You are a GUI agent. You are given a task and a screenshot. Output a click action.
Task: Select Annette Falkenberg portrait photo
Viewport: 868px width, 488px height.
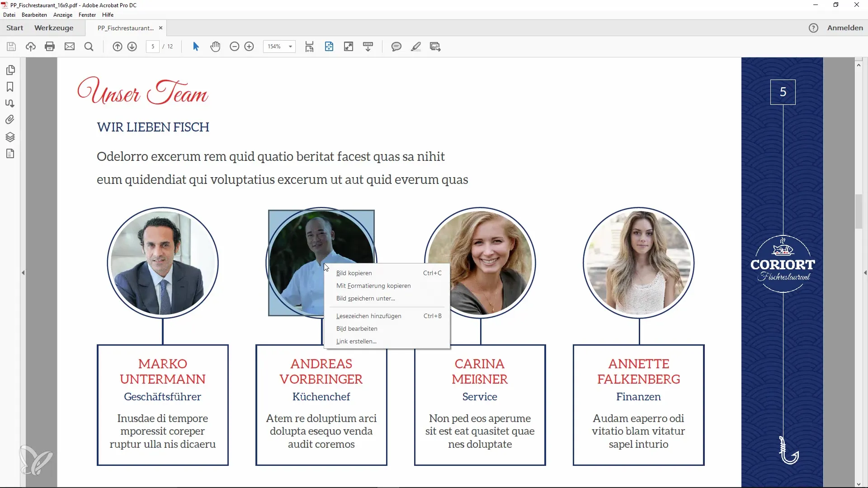pos(639,263)
